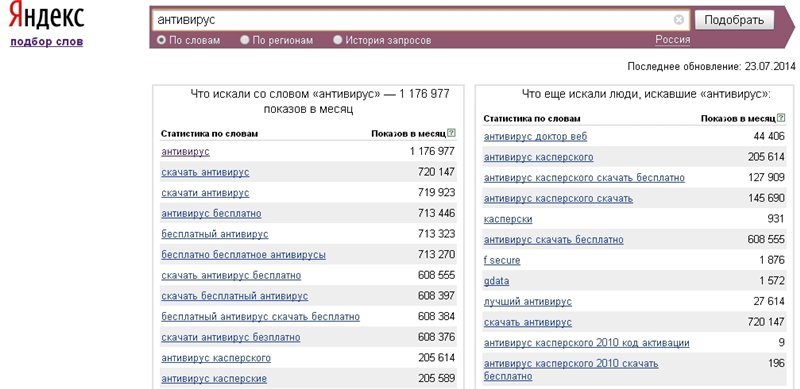Screen dimensions: 800x389
Task: Click the 'Подобрать' button
Action: (x=734, y=20)
